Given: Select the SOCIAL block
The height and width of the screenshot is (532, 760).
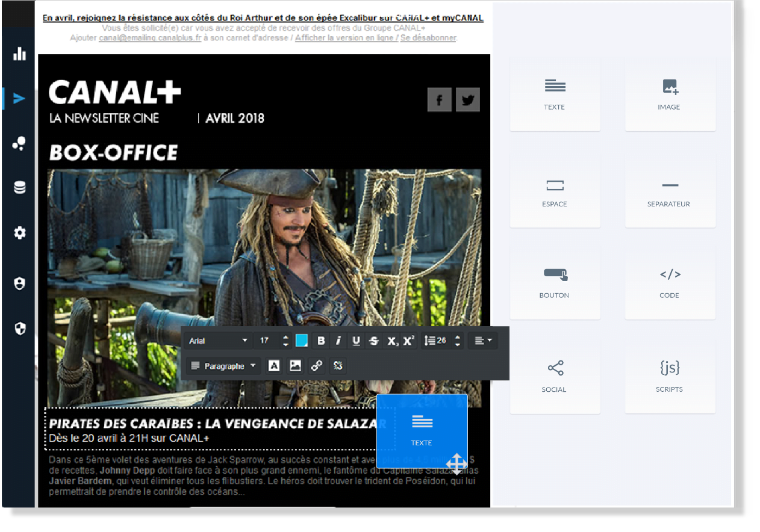Looking at the screenshot, I should [x=555, y=379].
